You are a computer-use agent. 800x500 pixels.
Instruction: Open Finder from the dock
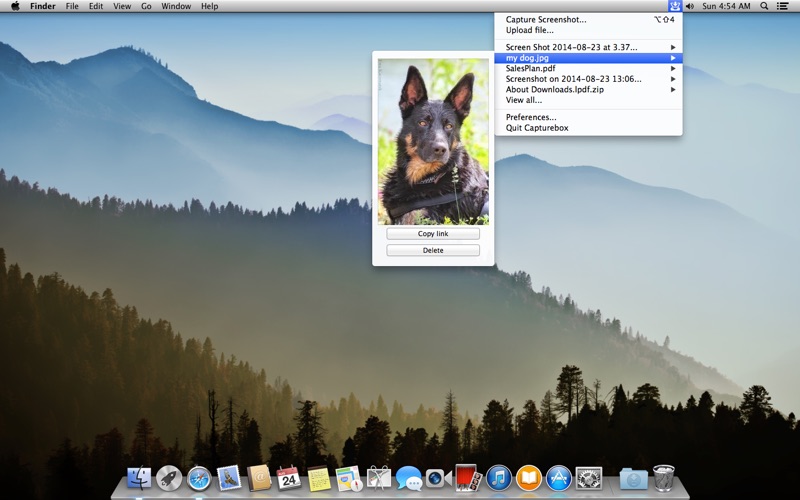(x=139, y=479)
